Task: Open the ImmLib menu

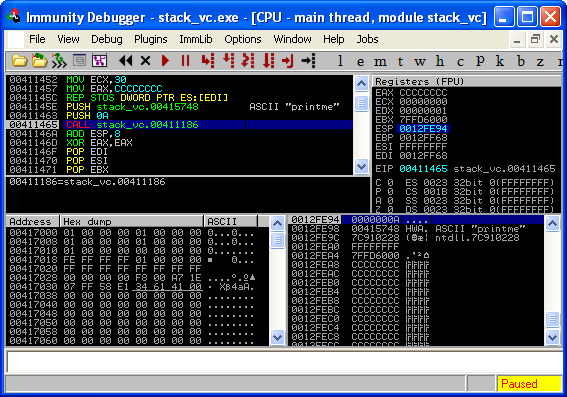Action: pyautogui.click(x=196, y=39)
